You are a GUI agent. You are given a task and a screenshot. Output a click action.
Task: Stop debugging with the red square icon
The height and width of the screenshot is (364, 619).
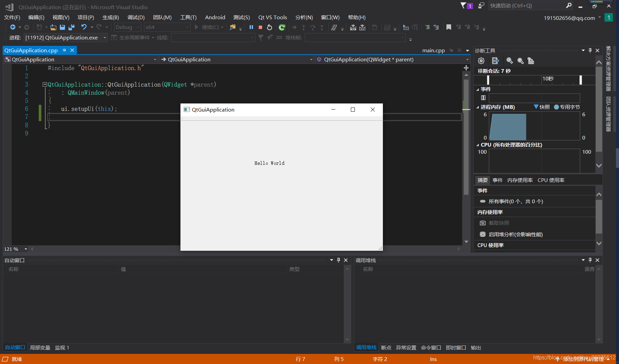pos(260,27)
